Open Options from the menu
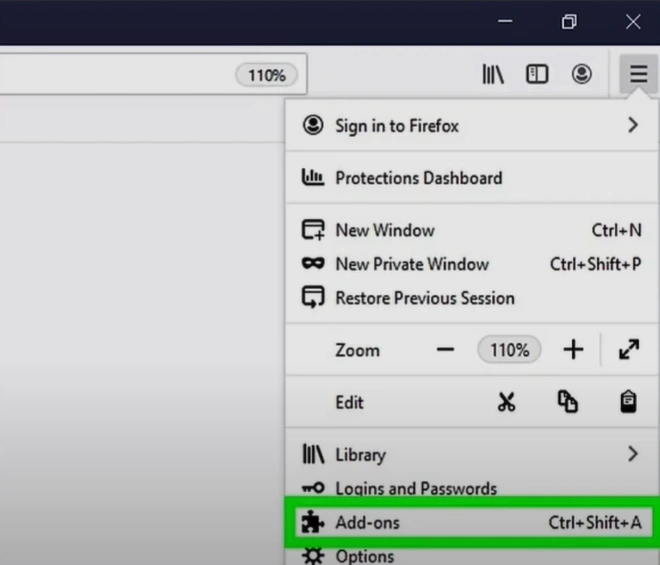Viewport: 660px width, 565px height. 471,556
